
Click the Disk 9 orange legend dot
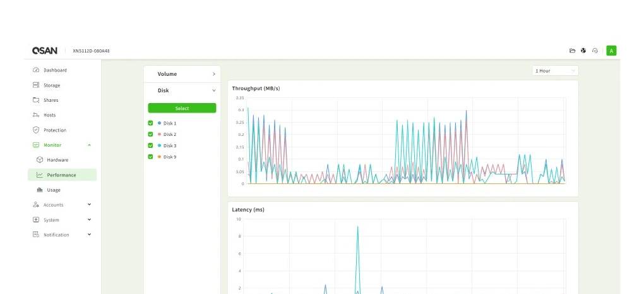[x=159, y=157]
